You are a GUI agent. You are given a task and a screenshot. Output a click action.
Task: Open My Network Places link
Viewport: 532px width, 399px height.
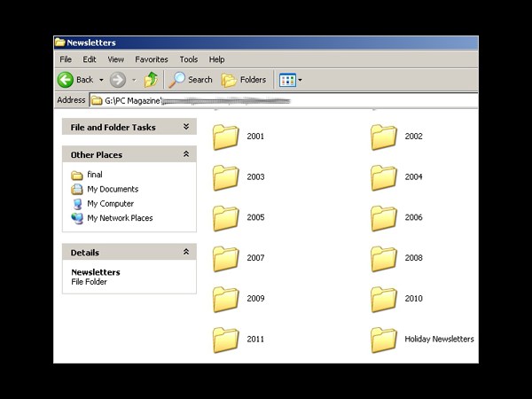pyautogui.click(x=119, y=218)
